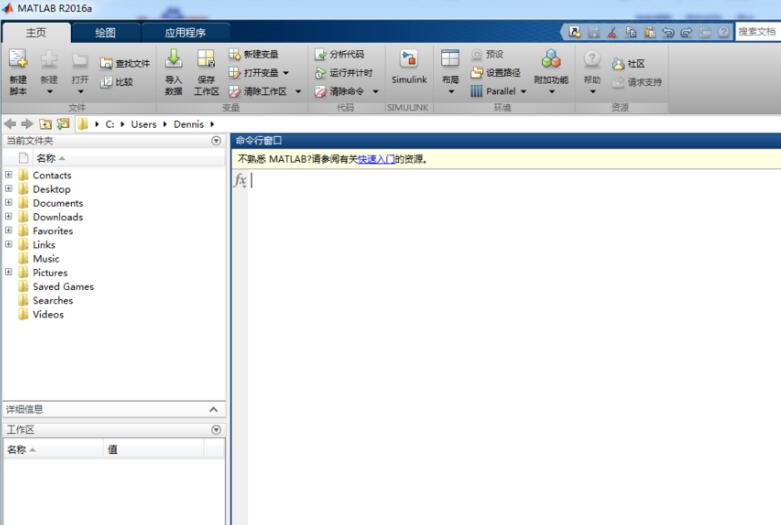This screenshot has height=525, width=781.
Task: Click the redo icon in quick access toolbar
Action: click(x=686, y=32)
